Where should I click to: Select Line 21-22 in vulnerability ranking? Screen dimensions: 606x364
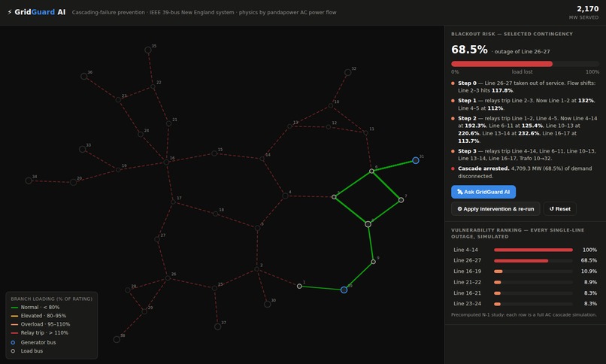click(x=525, y=282)
